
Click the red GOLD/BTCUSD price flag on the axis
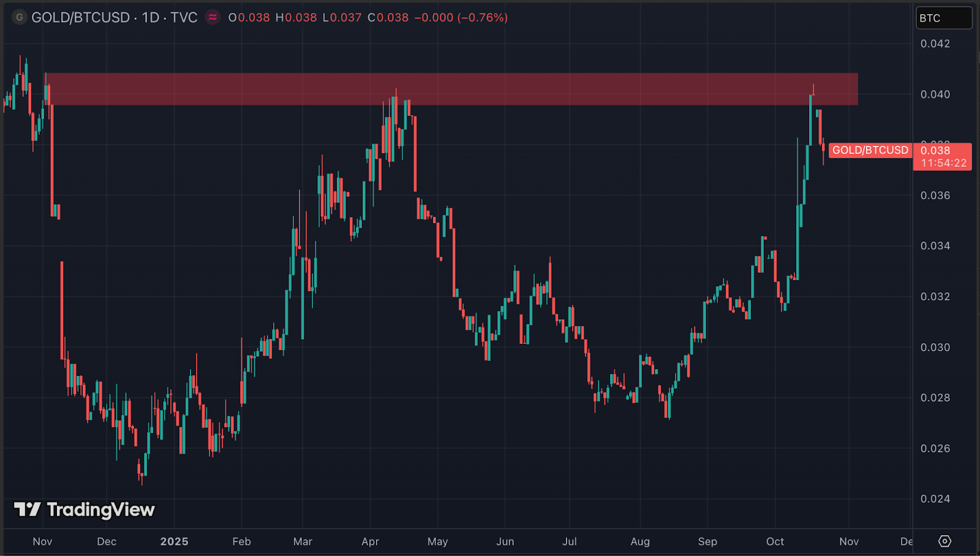[870, 150]
